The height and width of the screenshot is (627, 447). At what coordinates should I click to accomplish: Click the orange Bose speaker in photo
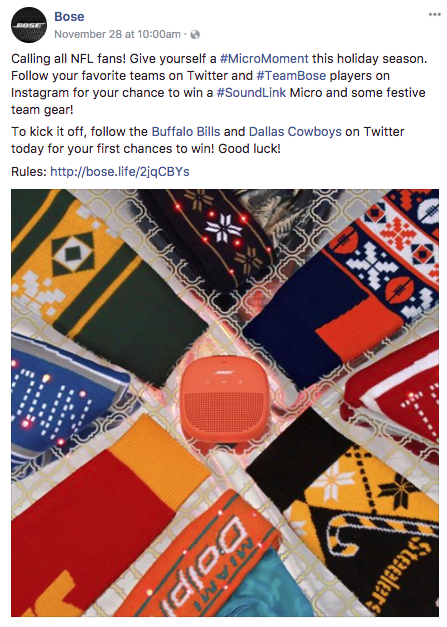[x=223, y=400]
